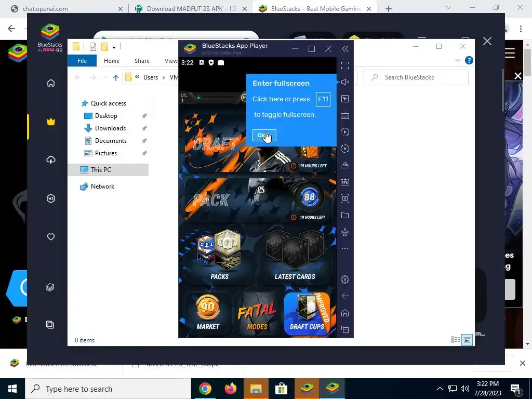Open FATAL MODES tile

click(x=257, y=313)
